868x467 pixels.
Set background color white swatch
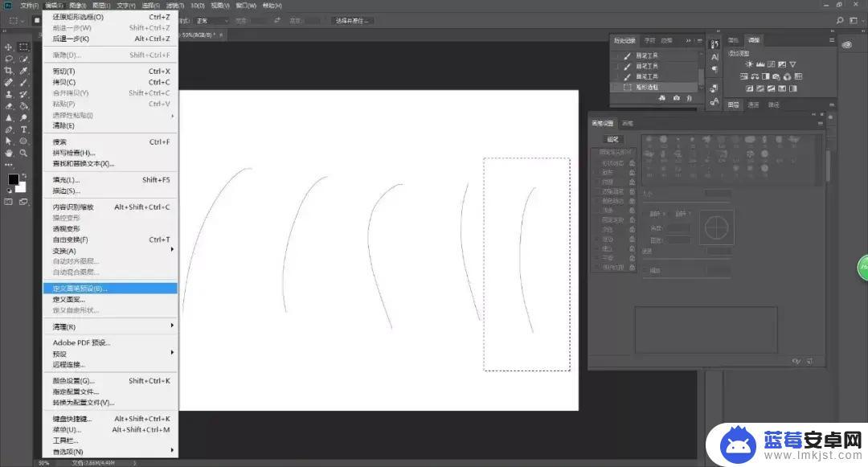coord(20,187)
